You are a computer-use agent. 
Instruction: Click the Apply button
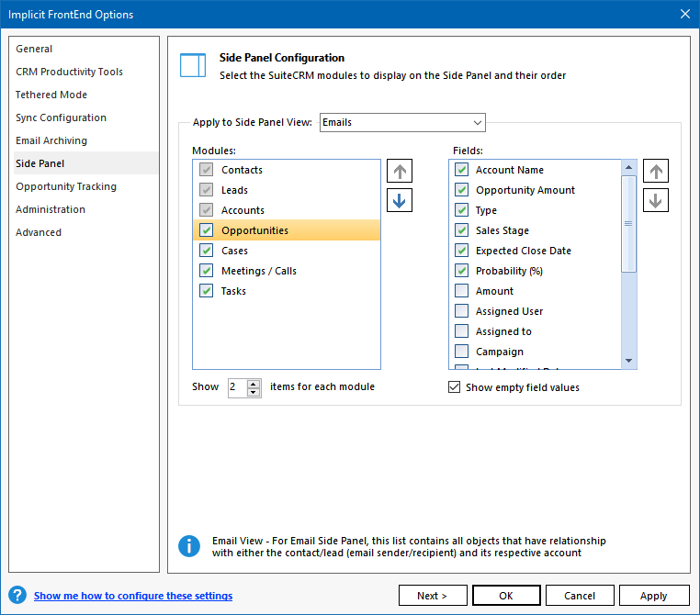coord(653,596)
